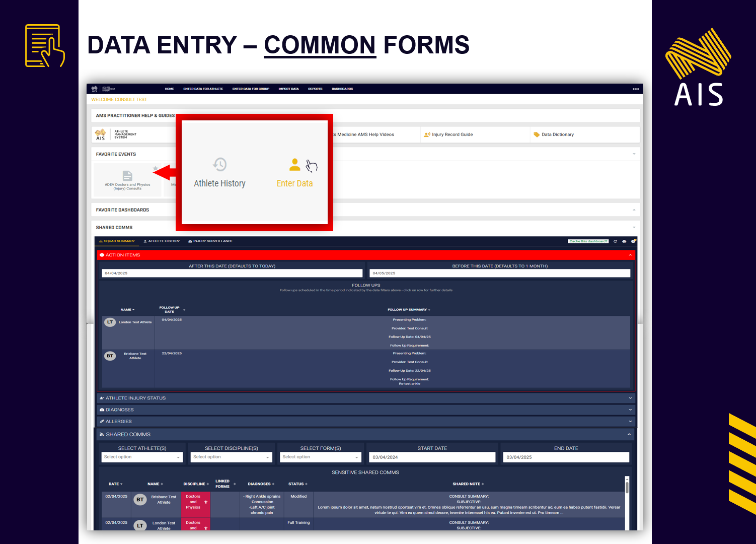756x544 pixels.
Task: Open the Home menu
Action: [x=170, y=89]
